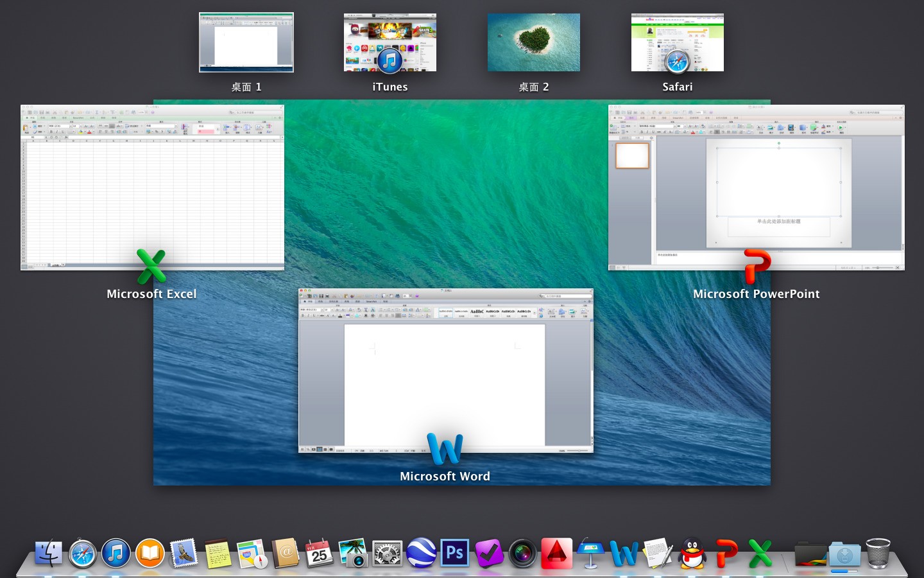The image size is (924, 578).
Task: Launch Google Earth from the Dock
Action: [x=421, y=553]
